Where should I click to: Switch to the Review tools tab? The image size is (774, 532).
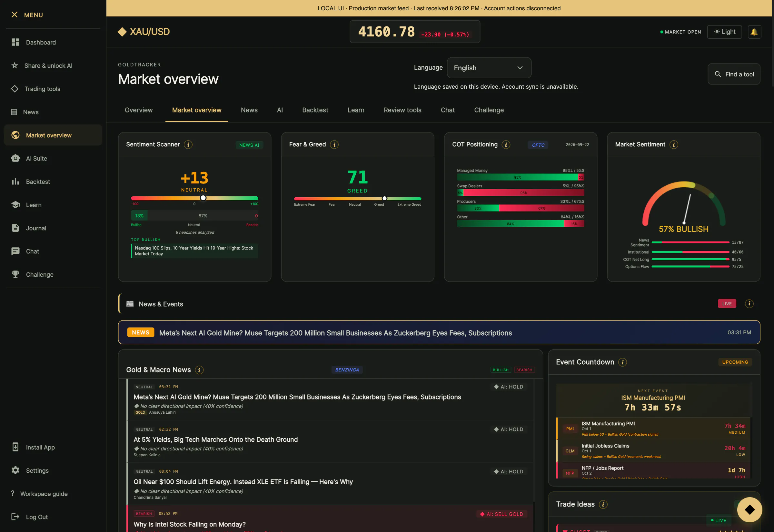click(x=402, y=110)
